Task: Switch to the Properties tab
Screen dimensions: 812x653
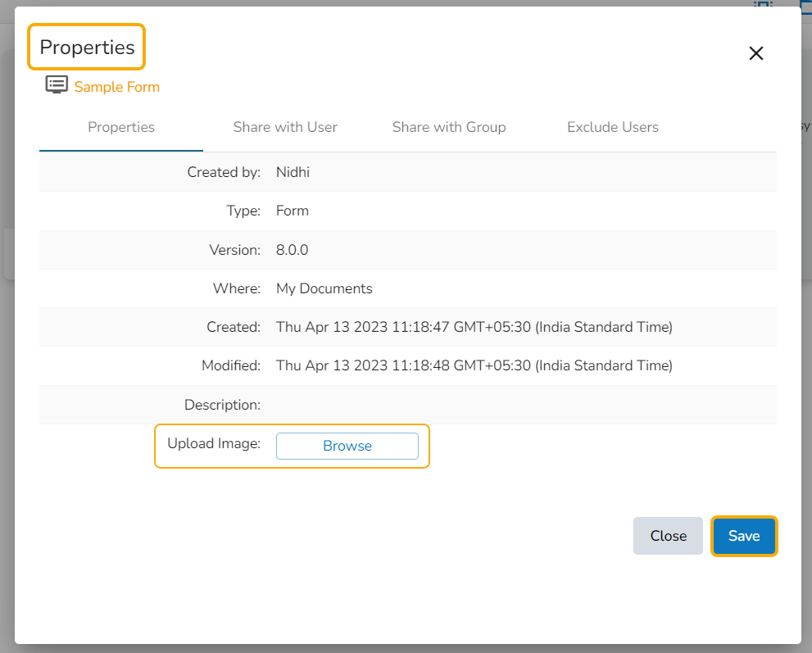Action: click(121, 127)
